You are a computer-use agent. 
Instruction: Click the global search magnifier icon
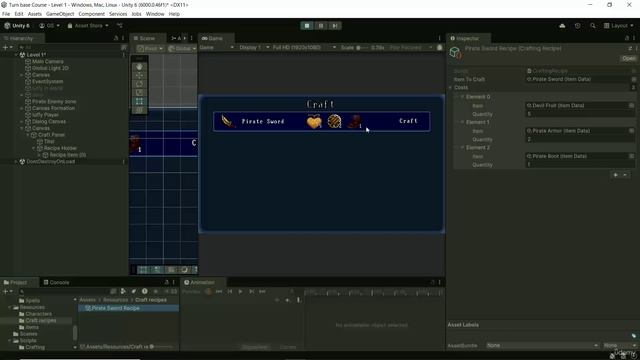click(x=593, y=26)
